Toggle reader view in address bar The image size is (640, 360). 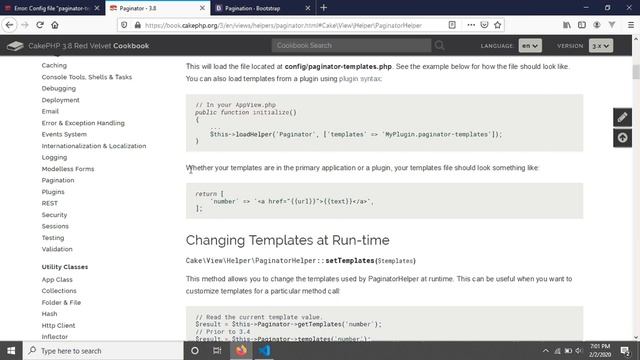click(x=452, y=25)
